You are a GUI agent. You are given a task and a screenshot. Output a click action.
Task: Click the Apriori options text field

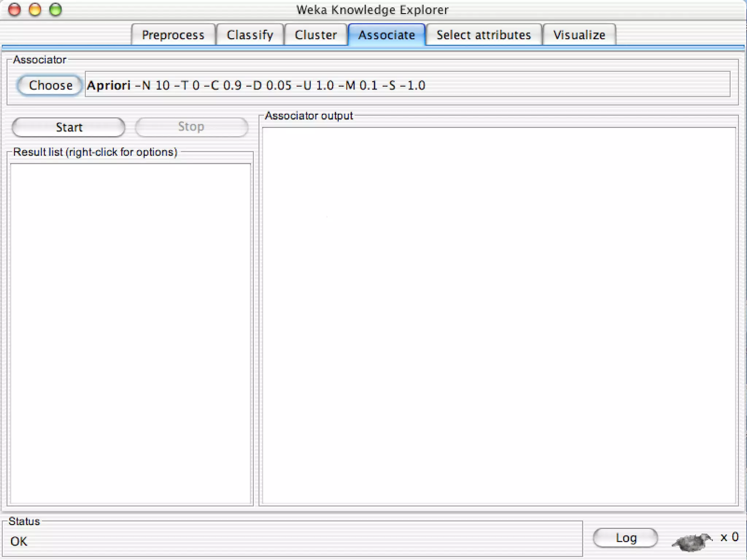(407, 85)
